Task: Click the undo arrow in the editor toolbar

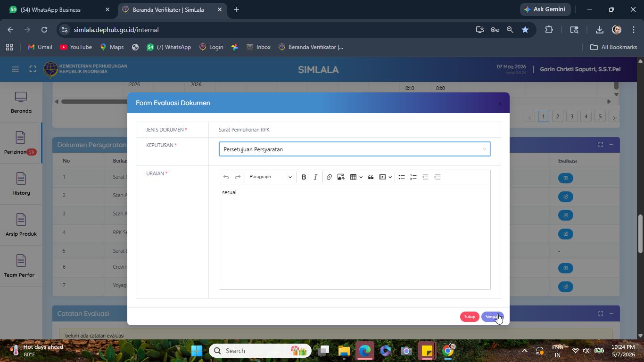Action: click(226, 177)
